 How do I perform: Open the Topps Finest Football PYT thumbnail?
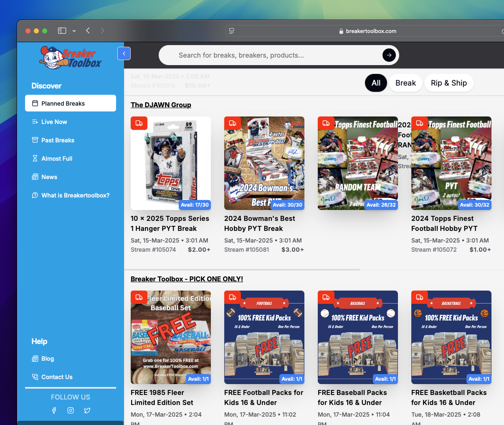click(451, 163)
